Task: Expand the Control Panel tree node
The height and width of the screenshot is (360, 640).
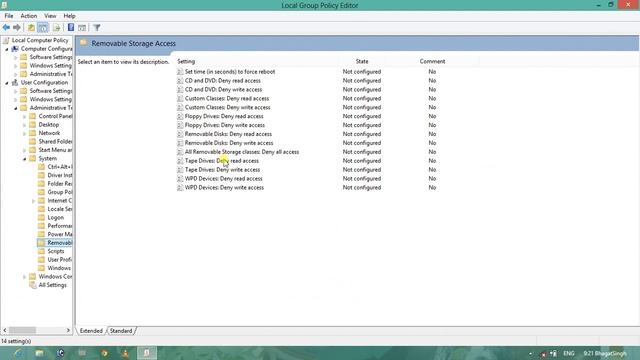Action: click(25, 116)
